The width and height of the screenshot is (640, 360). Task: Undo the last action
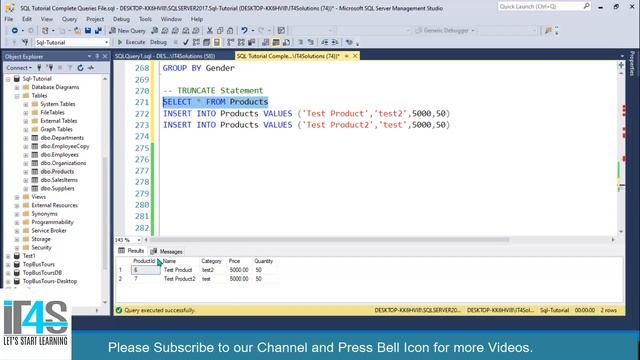(244, 31)
